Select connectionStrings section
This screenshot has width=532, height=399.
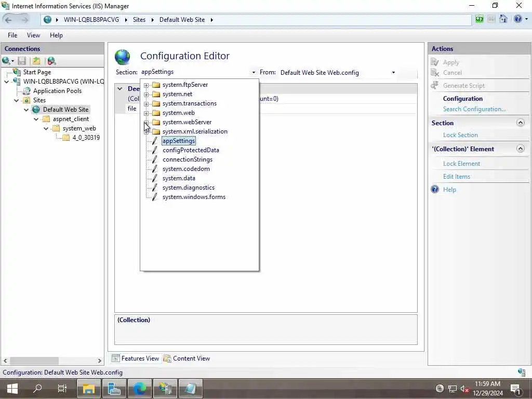tap(187, 159)
